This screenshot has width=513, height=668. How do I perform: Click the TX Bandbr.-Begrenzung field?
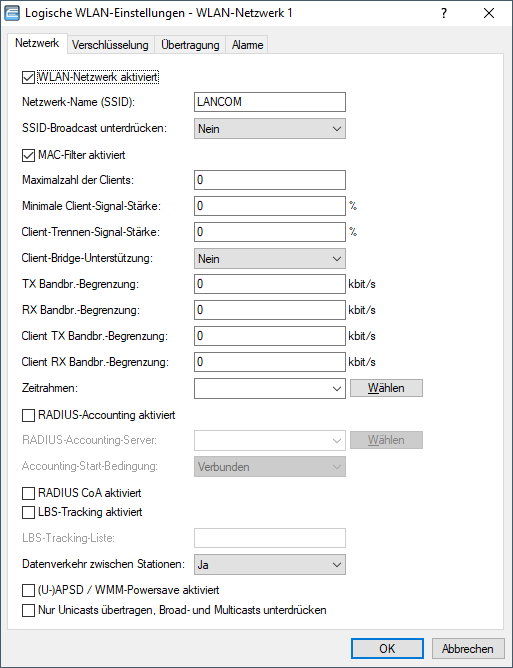270,284
